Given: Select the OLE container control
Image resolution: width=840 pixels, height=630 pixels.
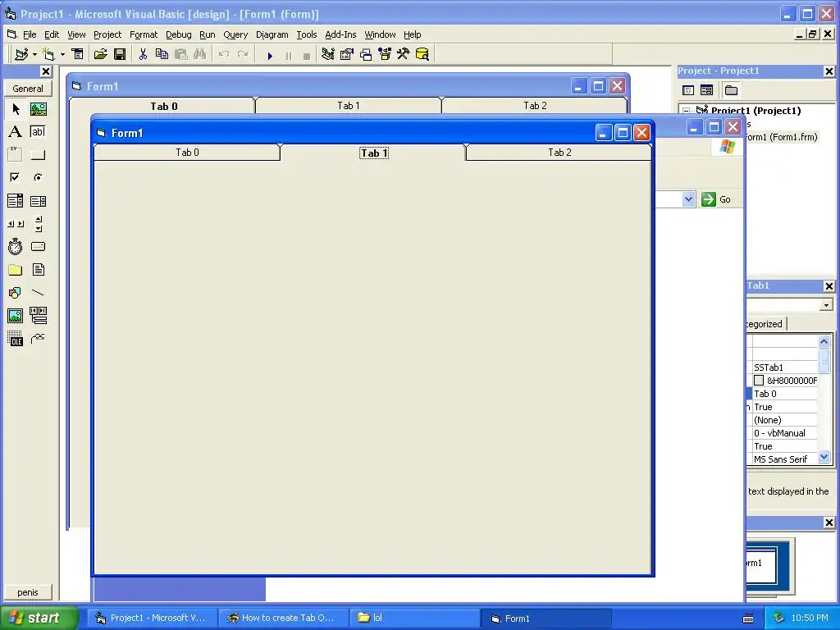Looking at the screenshot, I should click(x=16, y=339).
